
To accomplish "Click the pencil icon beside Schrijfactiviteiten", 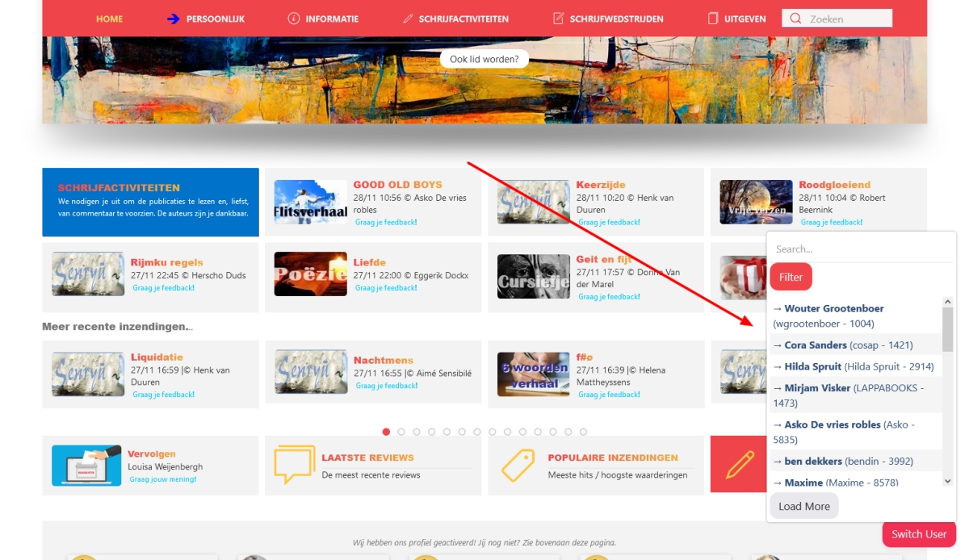I will pos(408,19).
